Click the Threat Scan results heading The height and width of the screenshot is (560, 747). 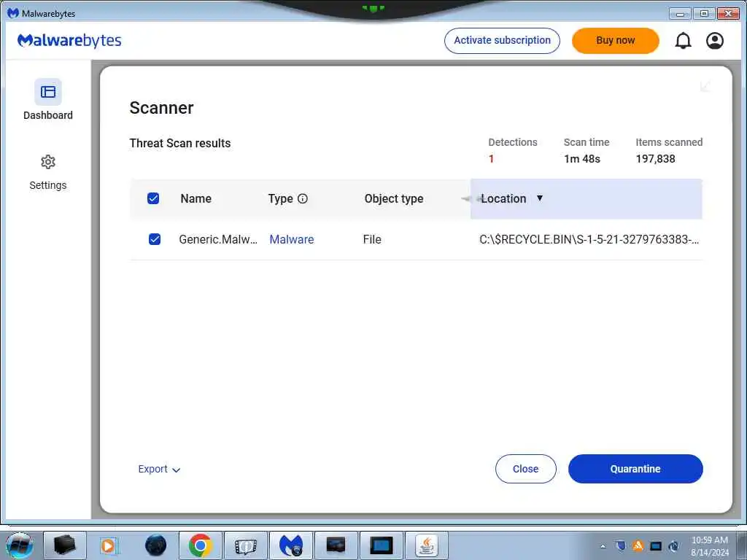coord(180,143)
